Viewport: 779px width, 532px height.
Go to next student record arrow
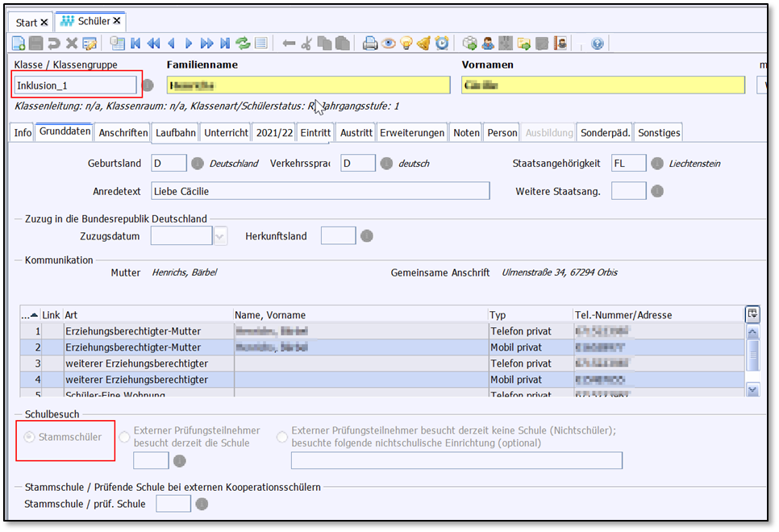189,44
